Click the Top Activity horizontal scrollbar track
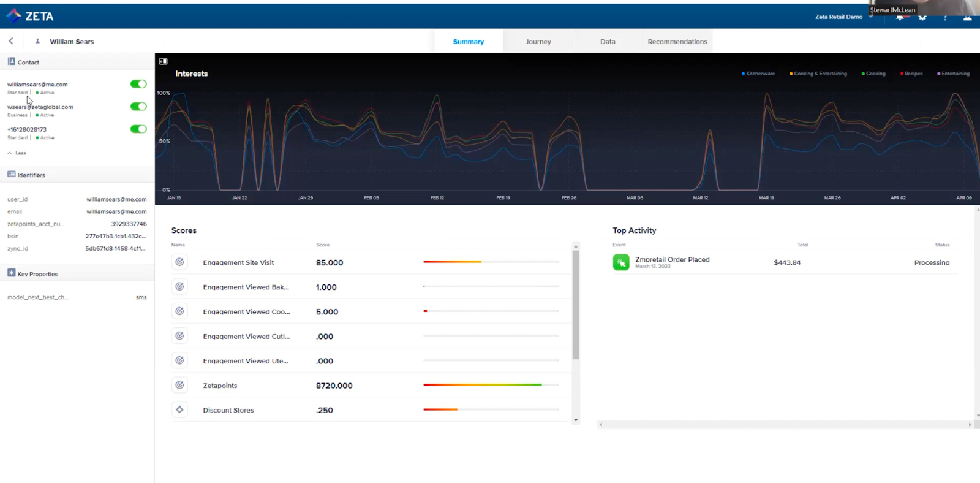980x483 pixels. (x=785, y=424)
